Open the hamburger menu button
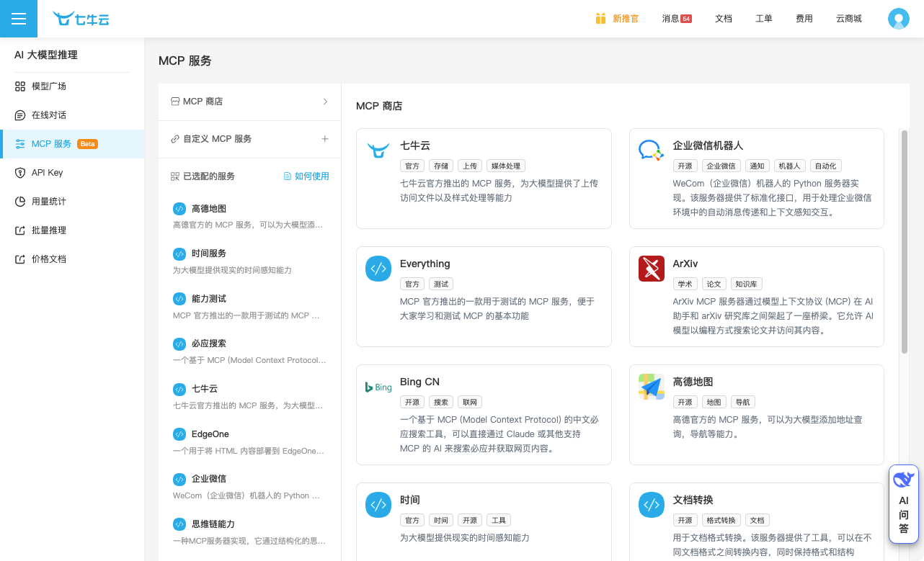This screenshot has width=924, height=561. point(19,19)
